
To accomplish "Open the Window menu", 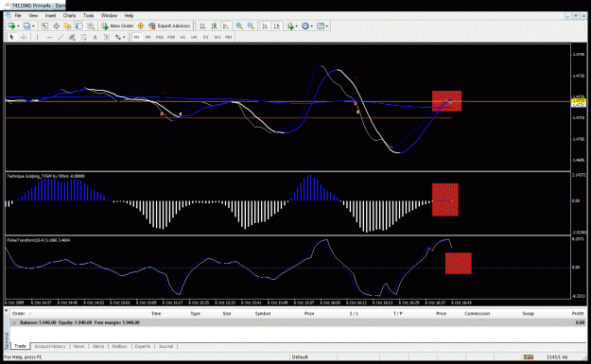I will (x=109, y=15).
